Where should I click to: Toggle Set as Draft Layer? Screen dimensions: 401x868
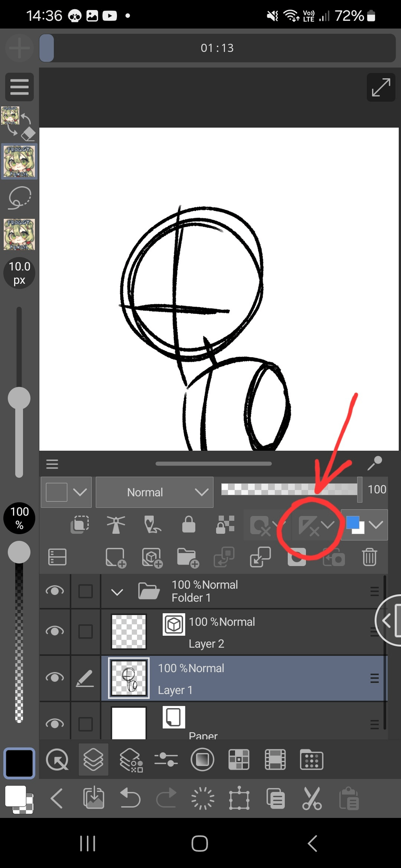pyautogui.click(x=152, y=525)
